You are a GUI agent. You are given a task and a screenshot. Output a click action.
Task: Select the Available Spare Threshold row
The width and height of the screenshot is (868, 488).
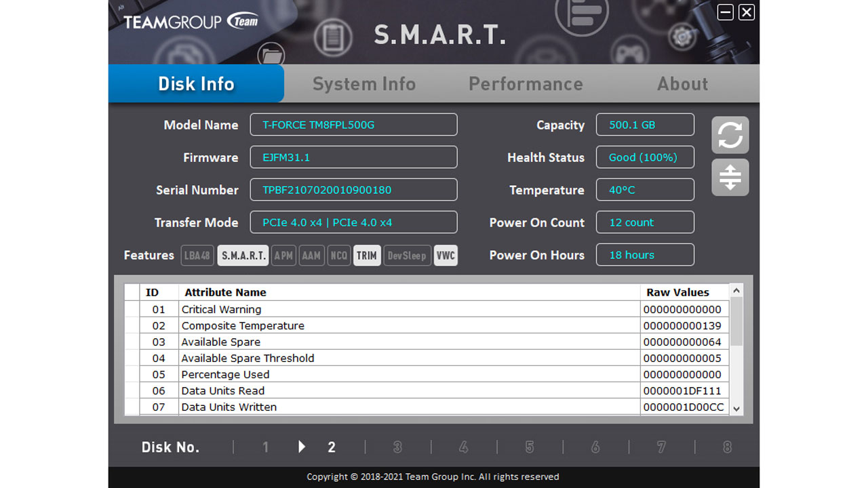pos(427,358)
